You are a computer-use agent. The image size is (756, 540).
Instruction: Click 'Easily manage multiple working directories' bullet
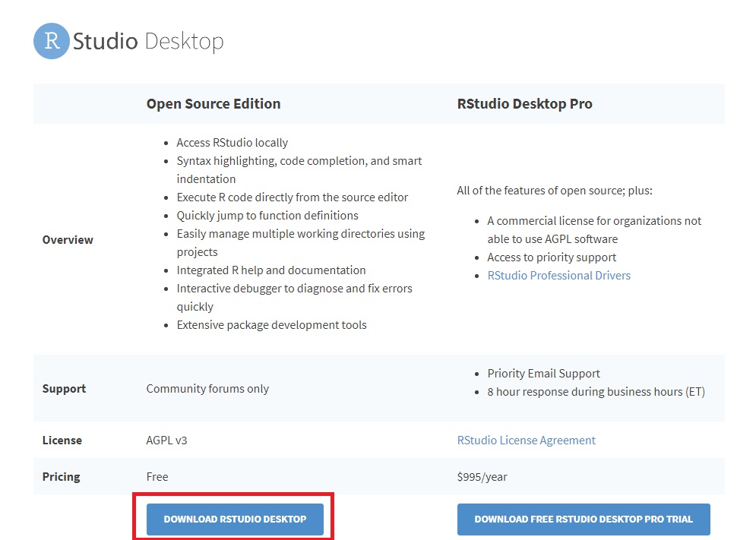[300, 242]
